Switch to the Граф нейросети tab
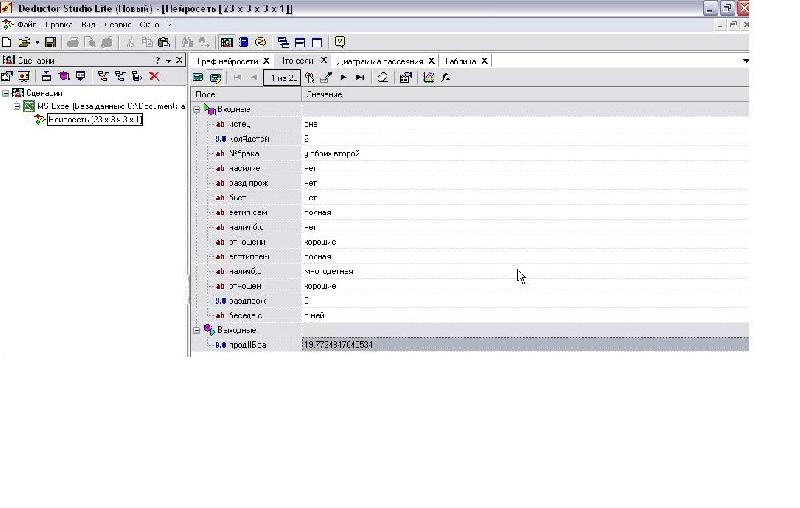The height and width of the screenshot is (508, 800). [228, 61]
